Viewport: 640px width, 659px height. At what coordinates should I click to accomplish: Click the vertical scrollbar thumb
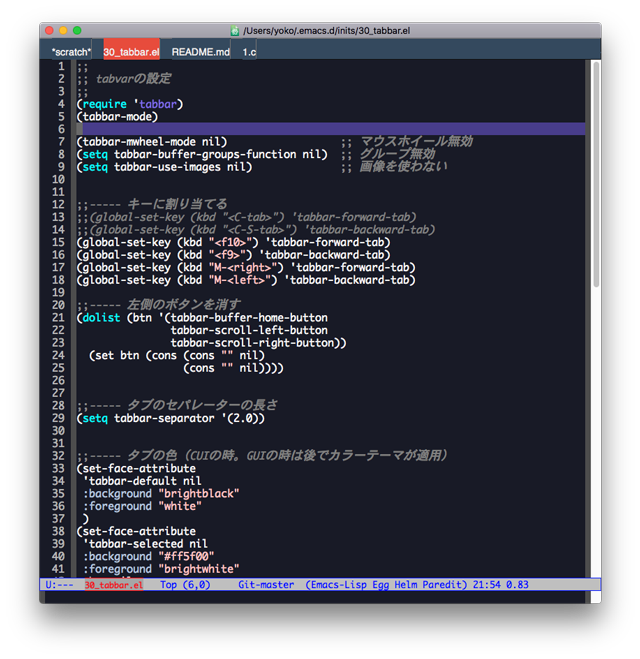click(x=596, y=174)
